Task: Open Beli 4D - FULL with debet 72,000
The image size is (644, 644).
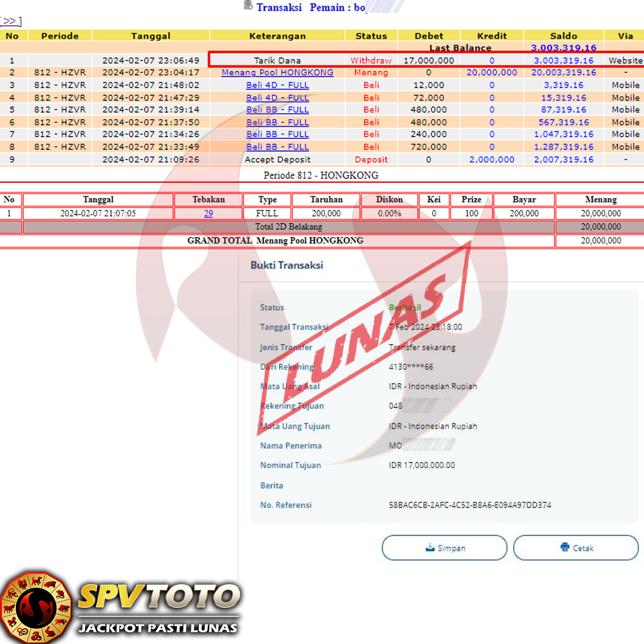Action: pyautogui.click(x=278, y=97)
